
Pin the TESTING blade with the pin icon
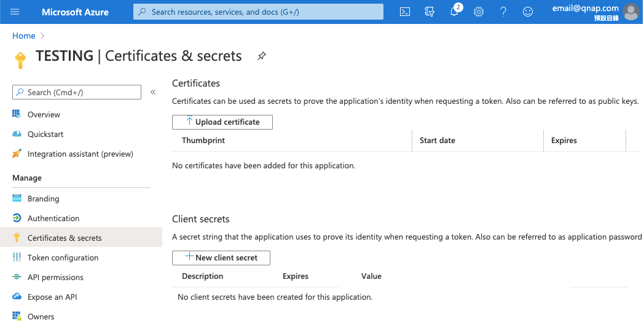point(262,57)
